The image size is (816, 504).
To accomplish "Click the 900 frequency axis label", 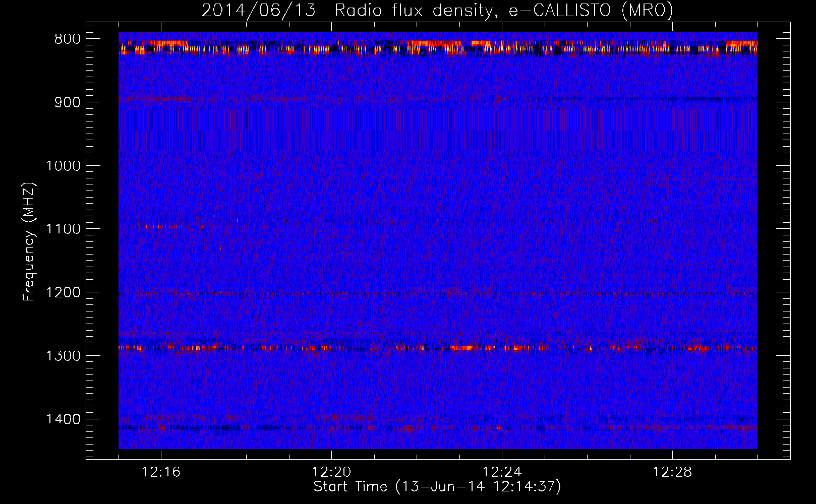I will click(x=67, y=102).
